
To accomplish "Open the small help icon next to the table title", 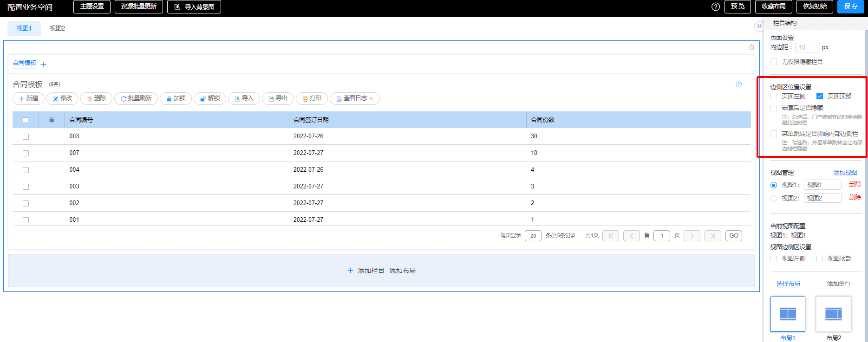I will pyautogui.click(x=738, y=84).
